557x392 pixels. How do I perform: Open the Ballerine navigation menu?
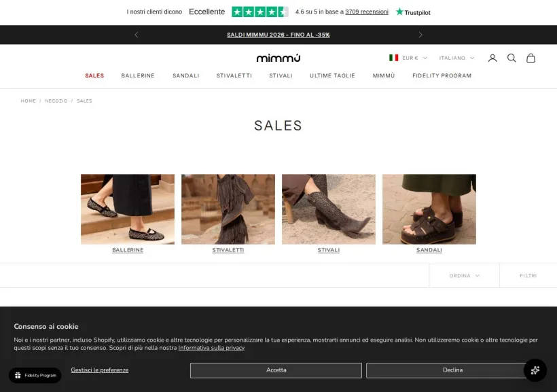coord(138,75)
